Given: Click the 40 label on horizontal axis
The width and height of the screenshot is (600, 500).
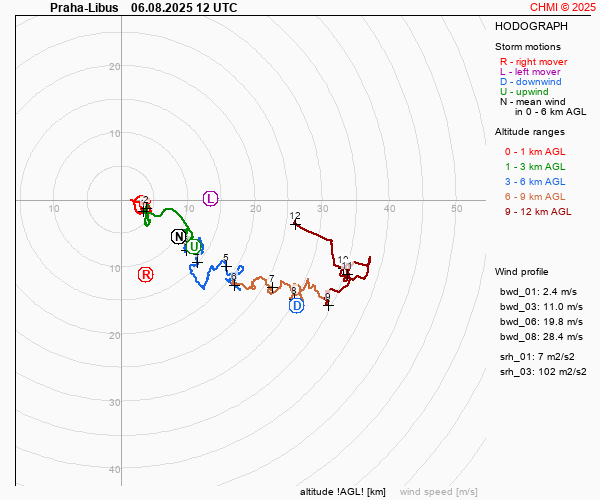Looking at the screenshot, I should pyautogui.click(x=390, y=208).
